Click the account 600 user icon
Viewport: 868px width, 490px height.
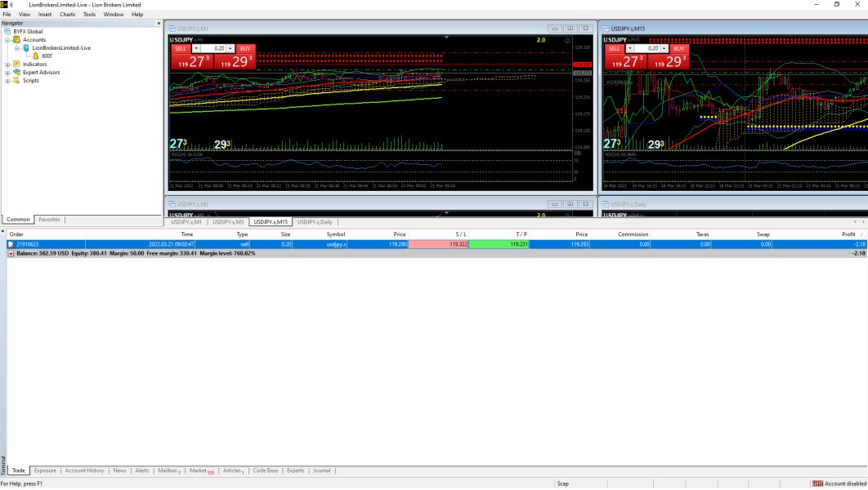pos(35,56)
